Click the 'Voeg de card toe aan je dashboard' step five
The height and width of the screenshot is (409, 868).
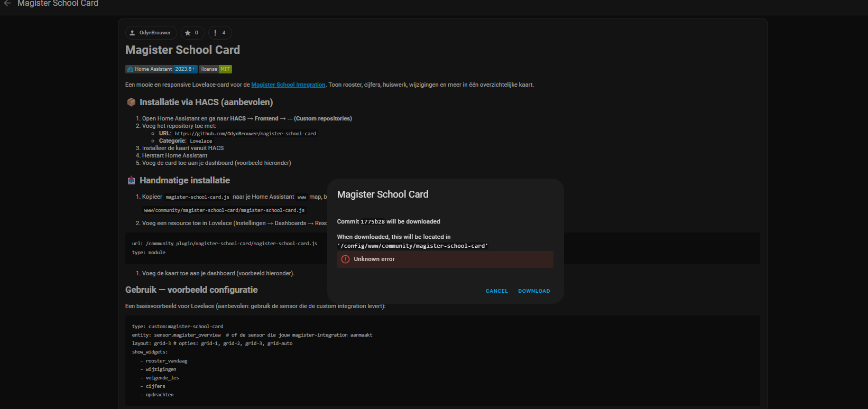coord(216,163)
